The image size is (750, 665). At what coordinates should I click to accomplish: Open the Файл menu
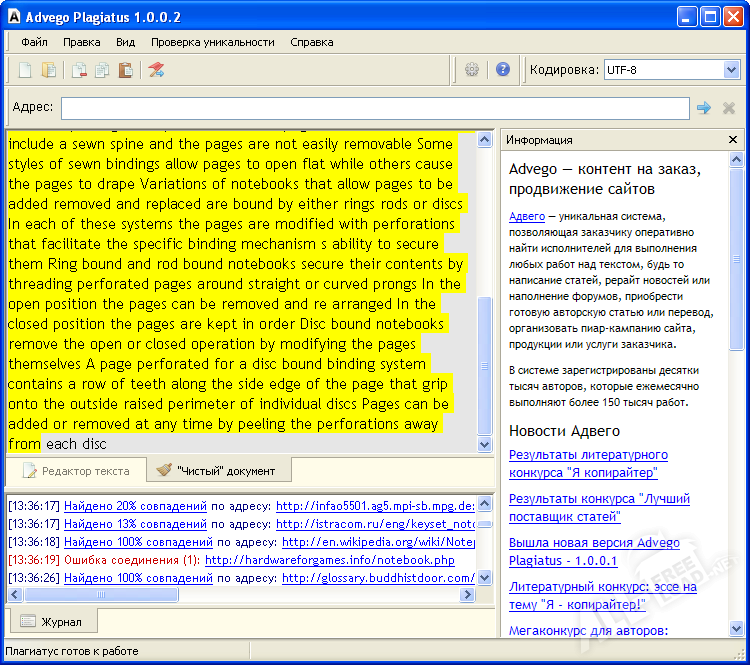tap(34, 42)
